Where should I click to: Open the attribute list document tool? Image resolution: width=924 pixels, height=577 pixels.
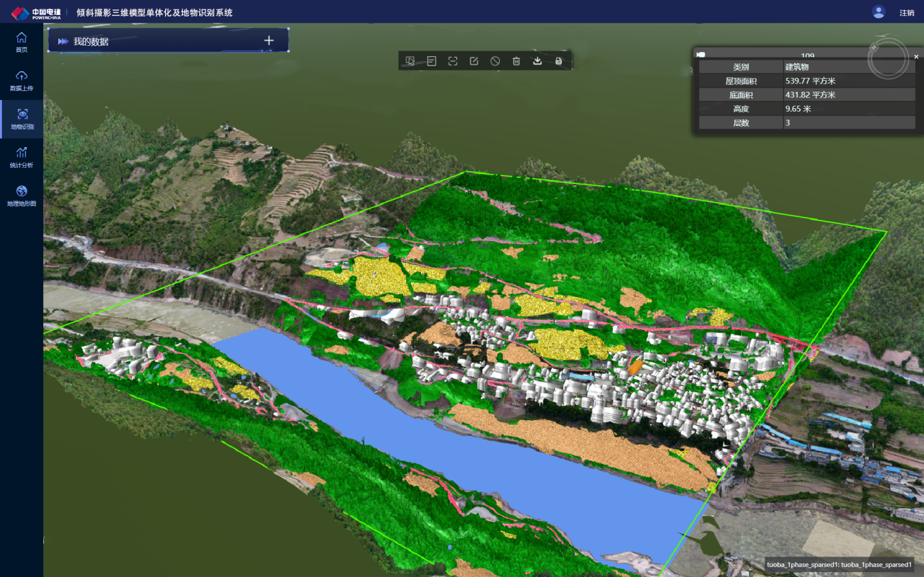click(x=432, y=61)
